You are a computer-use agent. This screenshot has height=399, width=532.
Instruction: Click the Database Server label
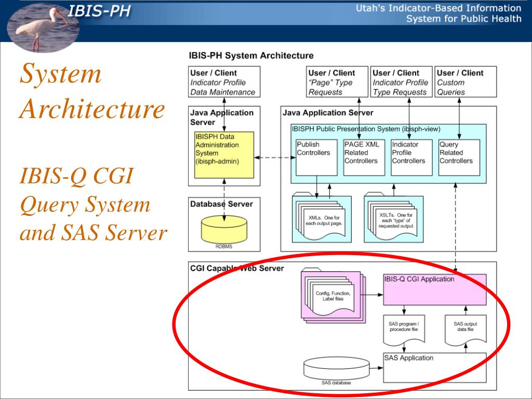pyautogui.click(x=221, y=204)
